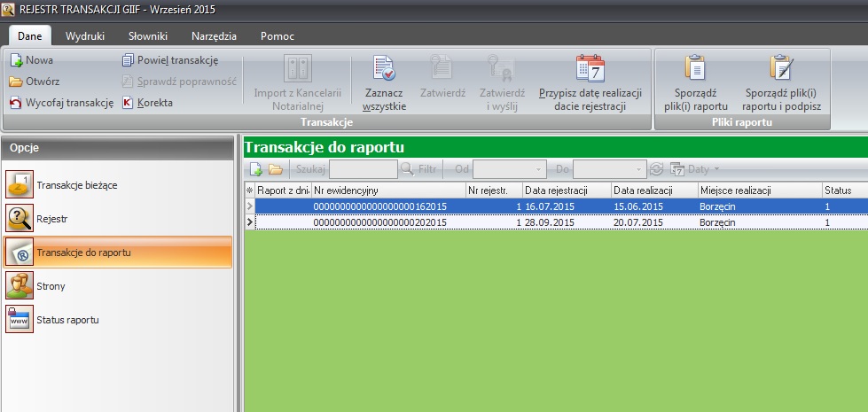
Task: Click the application icon in the title bar
Action: pos(8,9)
